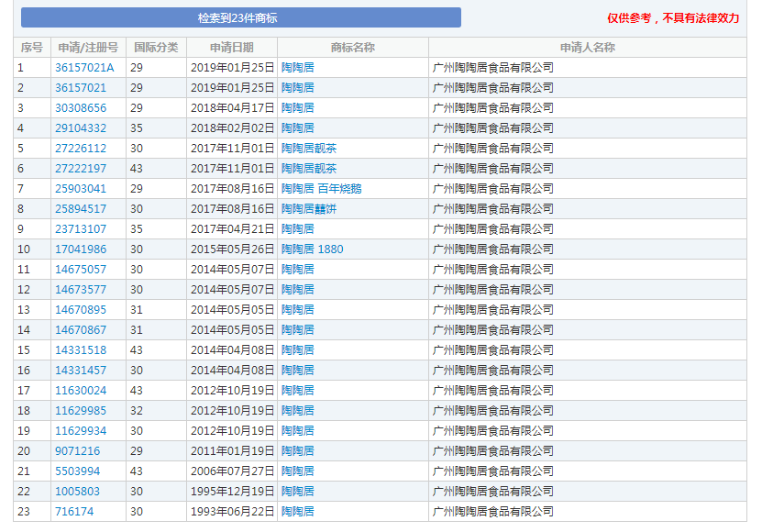Viewport: 762px width, 532px height.
Task: Click the 序号 column header
Action: (x=31, y=47)
